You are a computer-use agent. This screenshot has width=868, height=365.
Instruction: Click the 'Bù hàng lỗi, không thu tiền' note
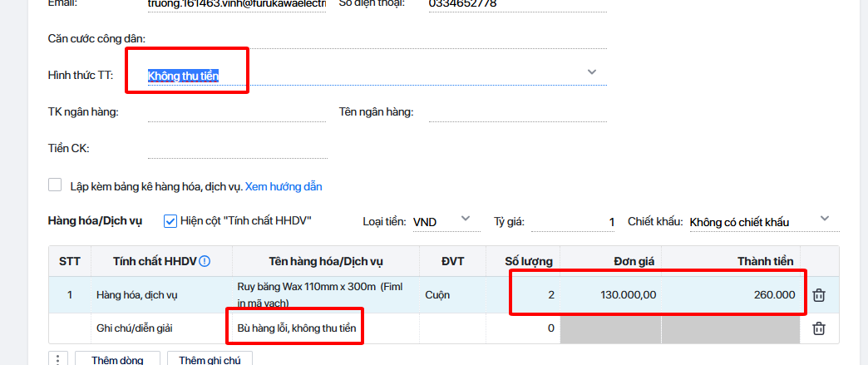pyautogui.click(x=296, y=328)
